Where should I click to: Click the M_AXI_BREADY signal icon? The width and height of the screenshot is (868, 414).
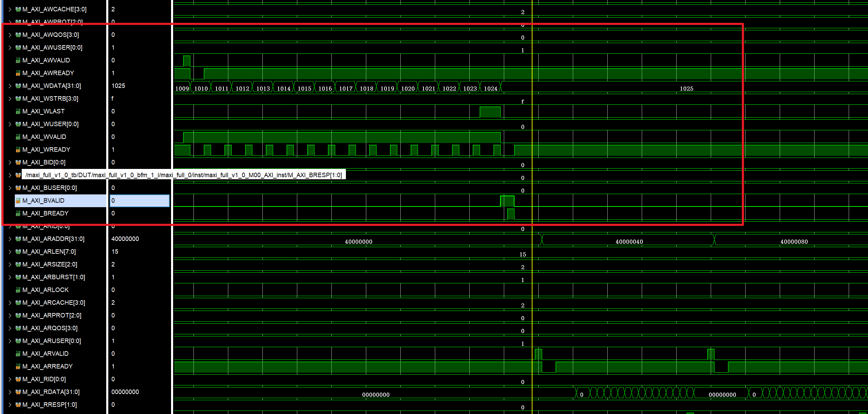click(x=18, y=213)
